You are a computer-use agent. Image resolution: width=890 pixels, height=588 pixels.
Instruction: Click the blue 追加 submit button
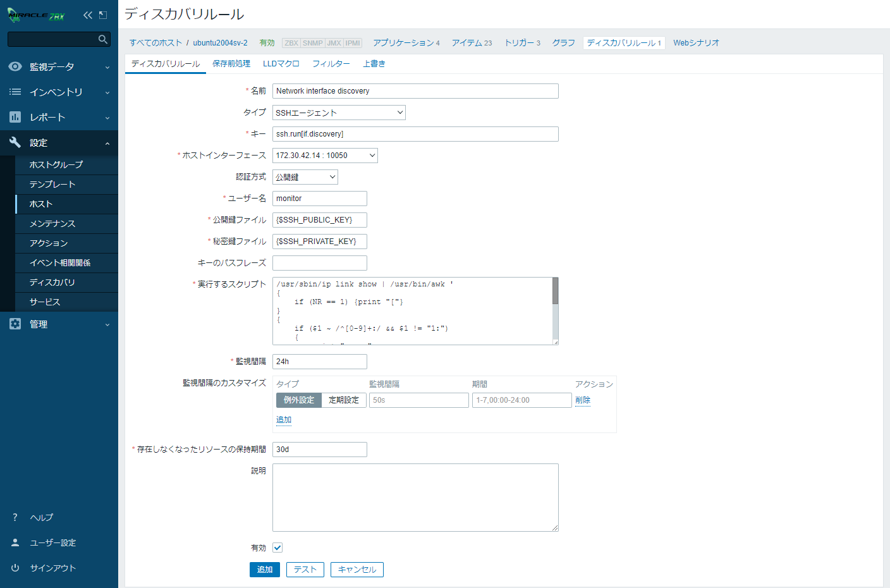pos(264,570)
